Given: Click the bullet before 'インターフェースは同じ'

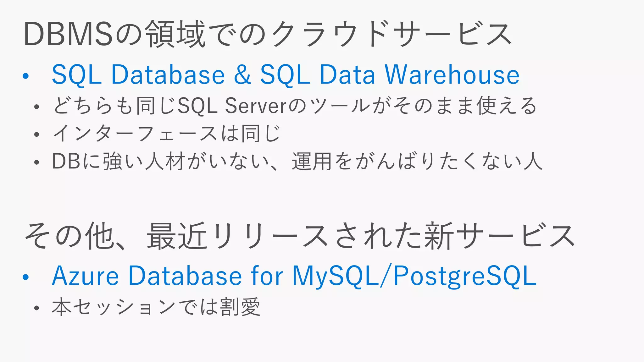Looking at the screenshot, I should click(36, 134).
